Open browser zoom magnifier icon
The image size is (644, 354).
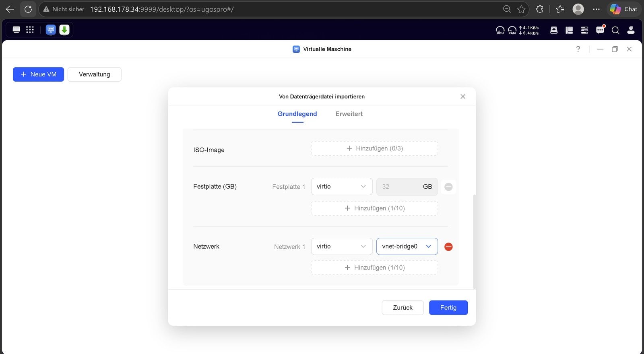507,9
